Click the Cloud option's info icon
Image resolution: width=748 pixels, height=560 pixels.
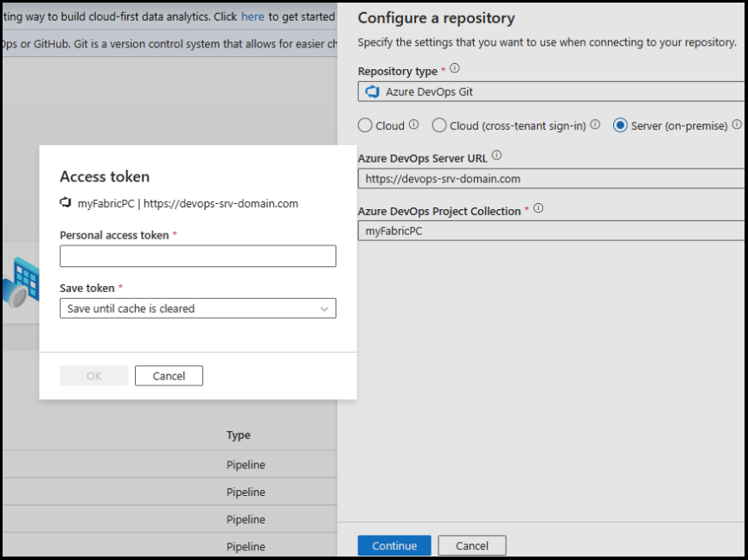(412, 124)
